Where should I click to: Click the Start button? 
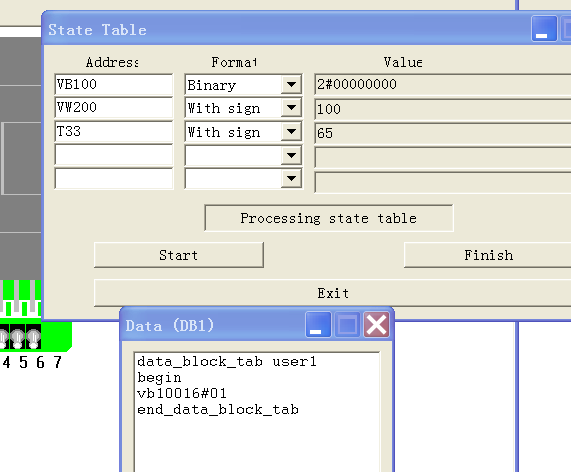pyautogui.click(x=178, y=255)
